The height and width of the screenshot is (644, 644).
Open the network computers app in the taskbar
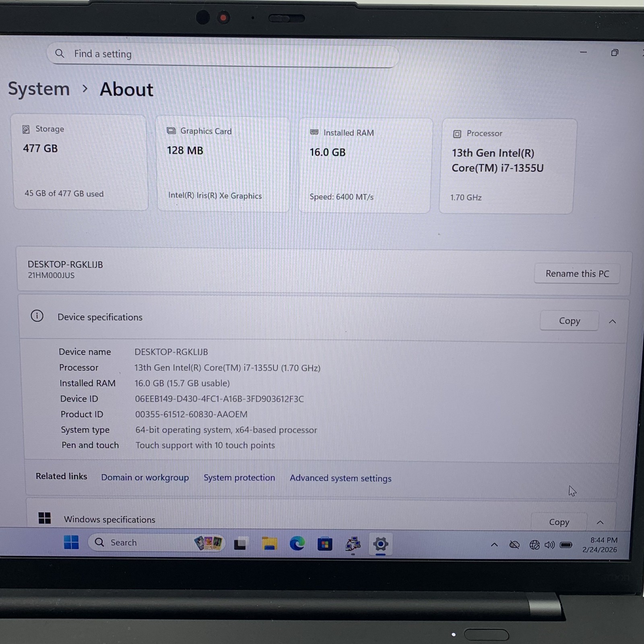(x=353, y=544)
